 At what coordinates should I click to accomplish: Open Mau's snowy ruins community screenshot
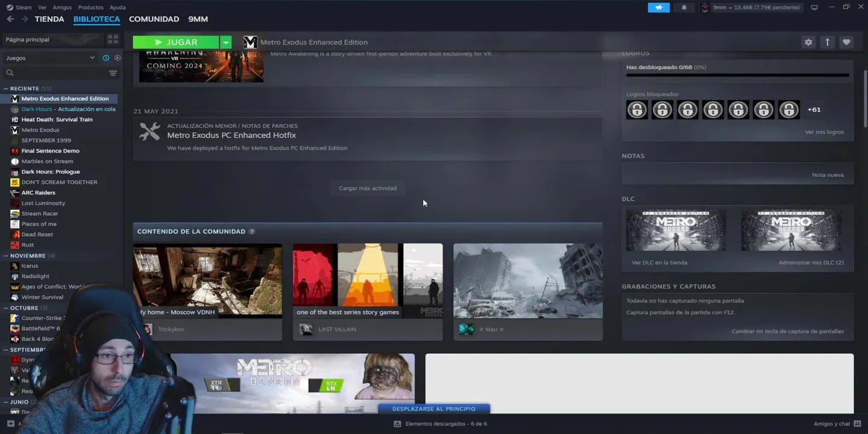click(x=528, y=281)
